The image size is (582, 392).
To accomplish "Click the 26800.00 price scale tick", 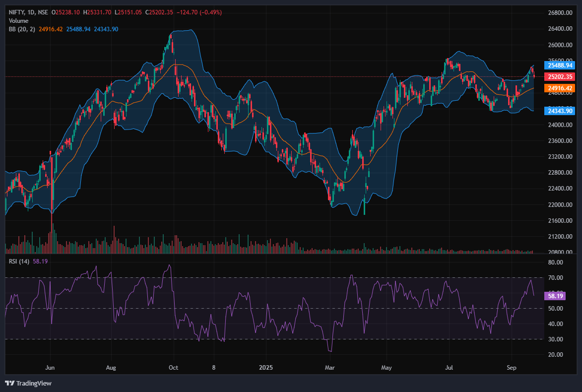I will point(560,12).
